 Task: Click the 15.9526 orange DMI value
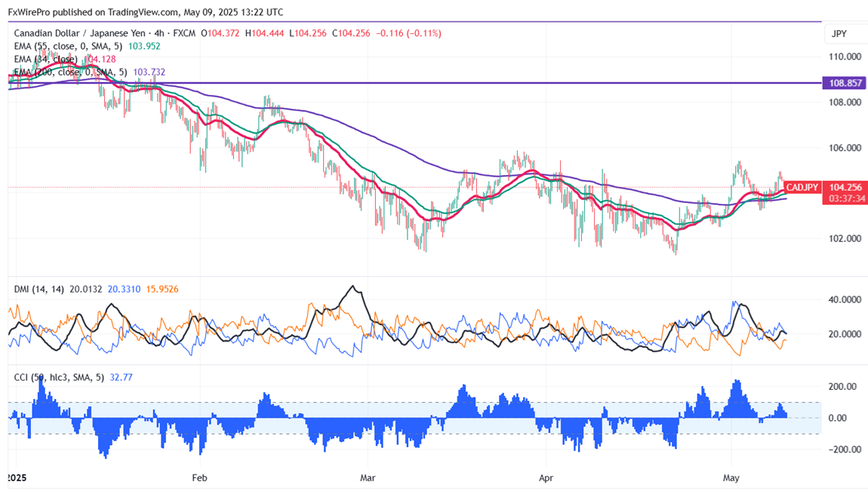coord(162,289)
